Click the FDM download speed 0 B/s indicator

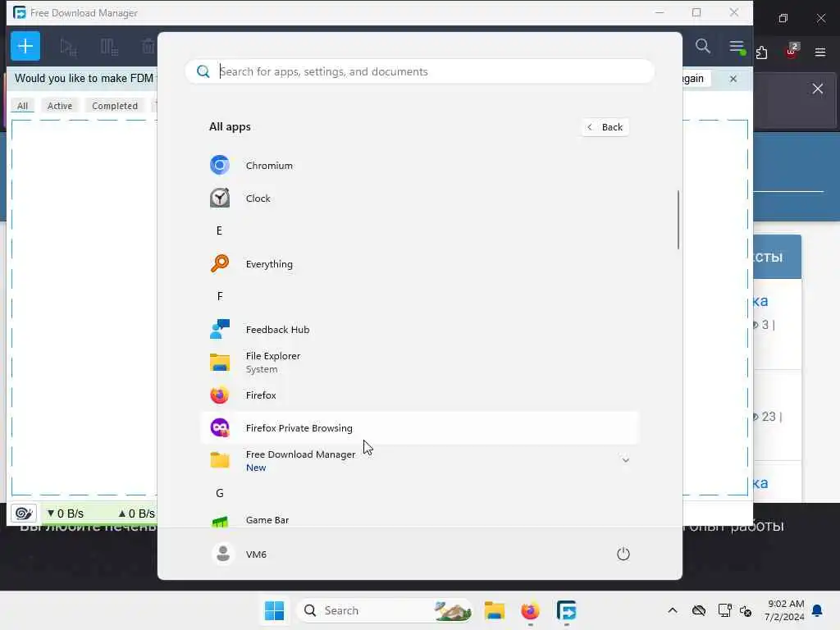tap(66, 514)
